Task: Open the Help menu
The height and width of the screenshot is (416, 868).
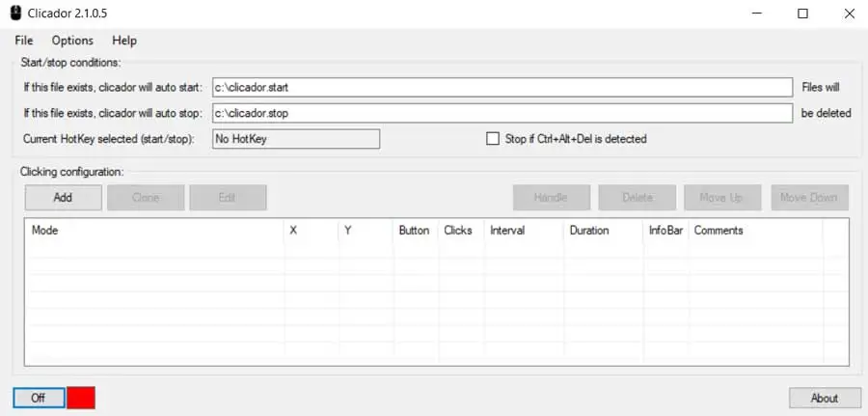Action: [x=124, y=41]
